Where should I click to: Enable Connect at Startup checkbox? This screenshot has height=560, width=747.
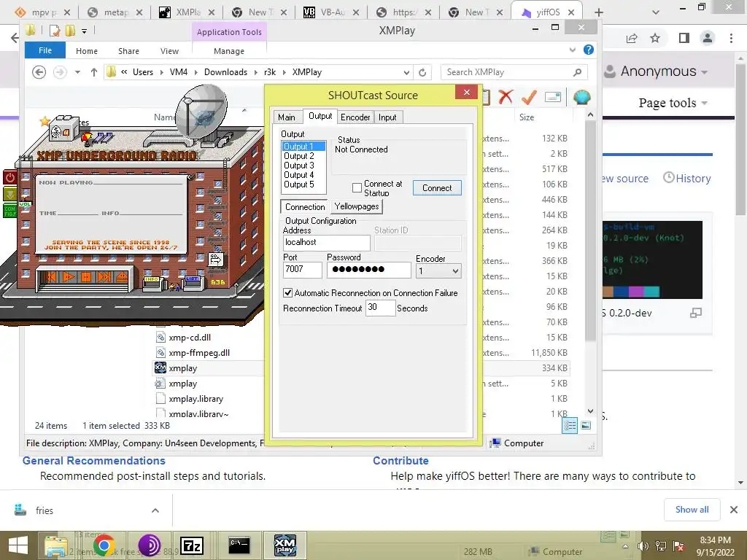click(x=357, y=187)
